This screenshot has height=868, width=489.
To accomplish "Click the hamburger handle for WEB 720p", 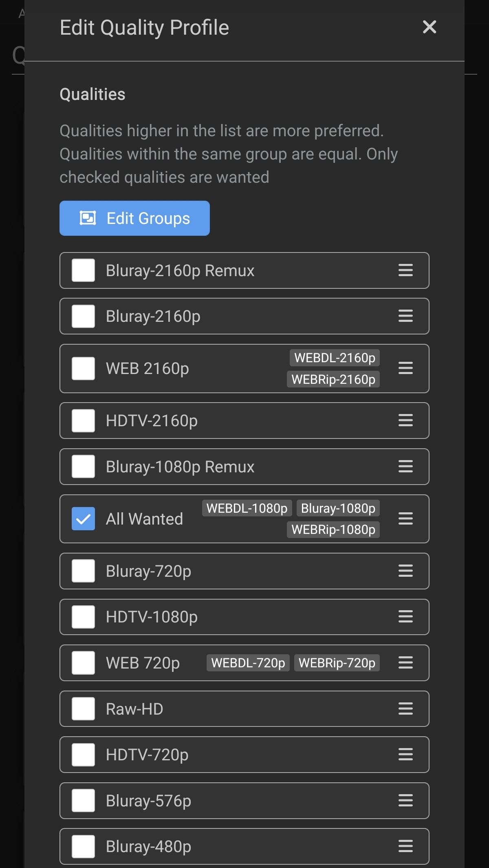I will [x=405, y=663].
